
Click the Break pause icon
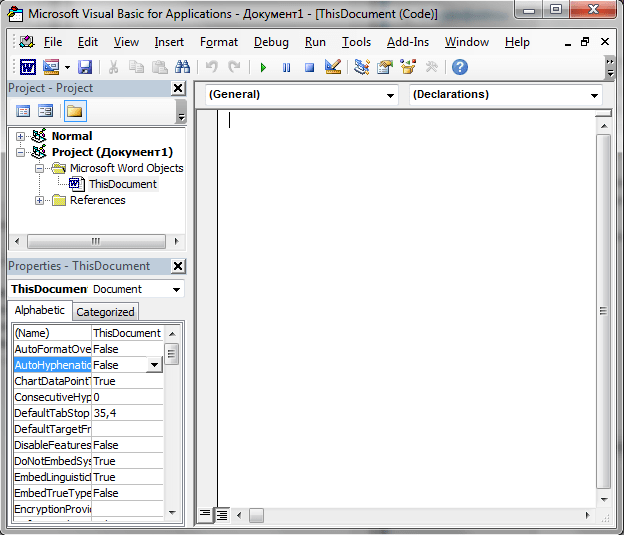tap(286, 68)
